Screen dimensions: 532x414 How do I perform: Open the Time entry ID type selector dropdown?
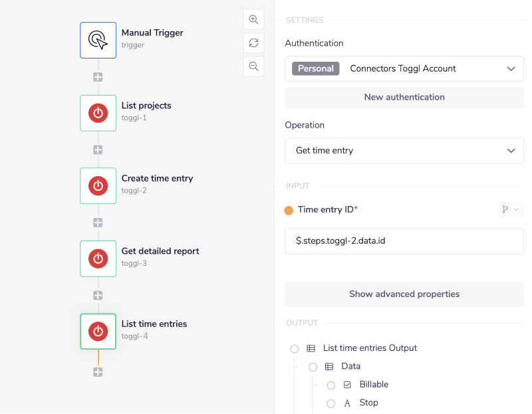click(x=510, y=210)
